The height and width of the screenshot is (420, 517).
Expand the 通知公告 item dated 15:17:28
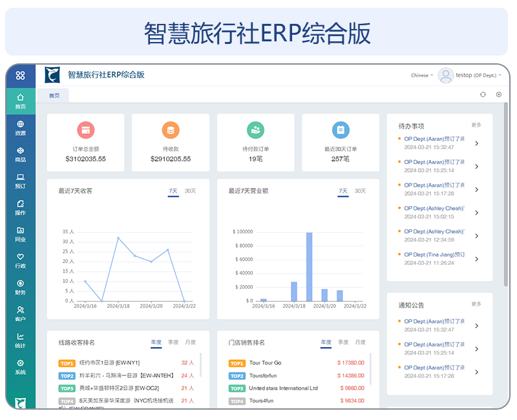[x=477, y=372]
